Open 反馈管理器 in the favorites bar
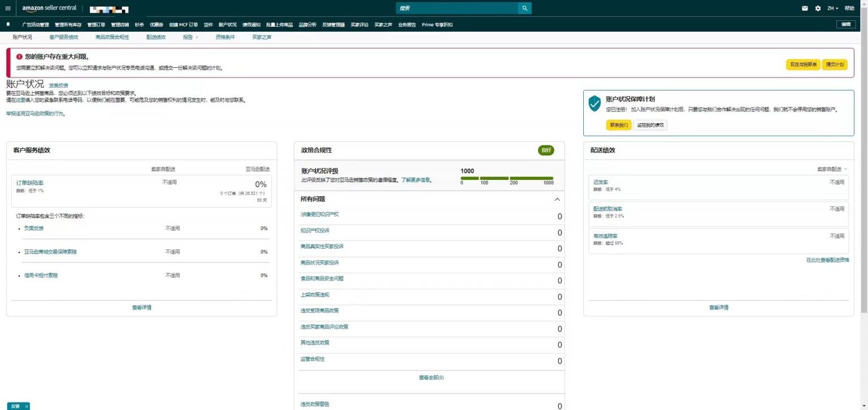The height and width of the screenshot is (410, 868). coord(333,25)
